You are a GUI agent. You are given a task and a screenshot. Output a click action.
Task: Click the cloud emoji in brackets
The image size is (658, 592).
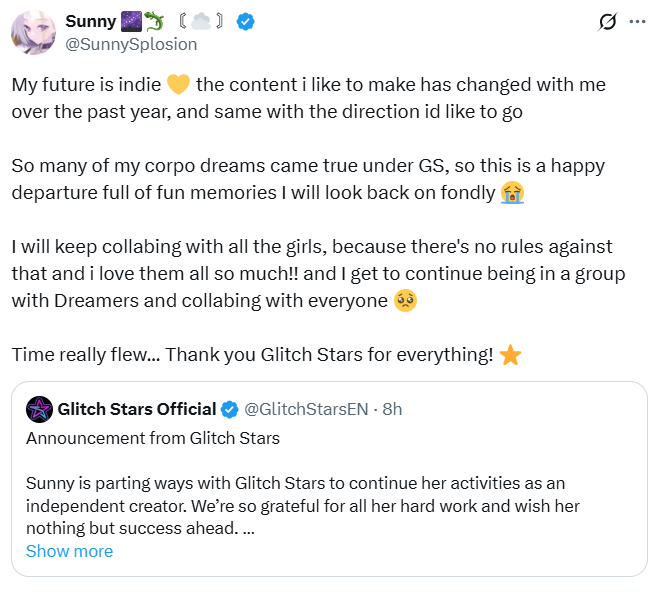click(x=201, y=21)
